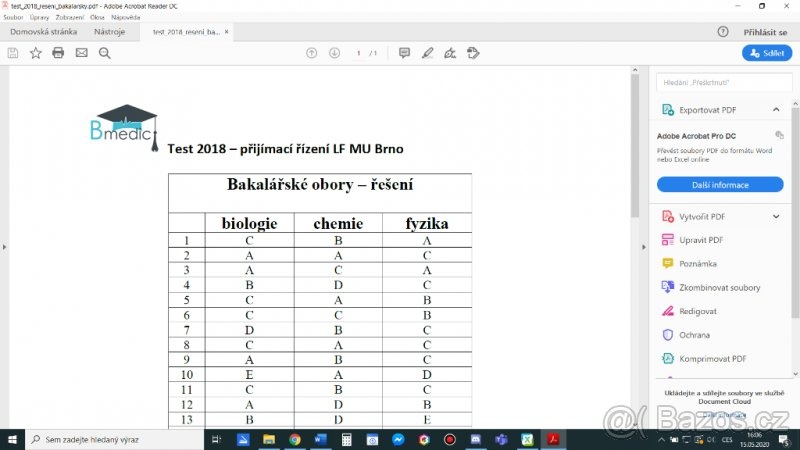Image resolution: width=800 pixels, height=450 pixels.
Task: Click the Save file icon
Action: click(13, 53)
